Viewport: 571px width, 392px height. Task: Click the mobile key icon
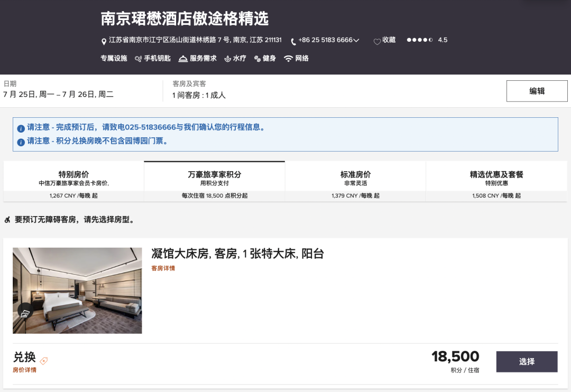pos(139,59)
